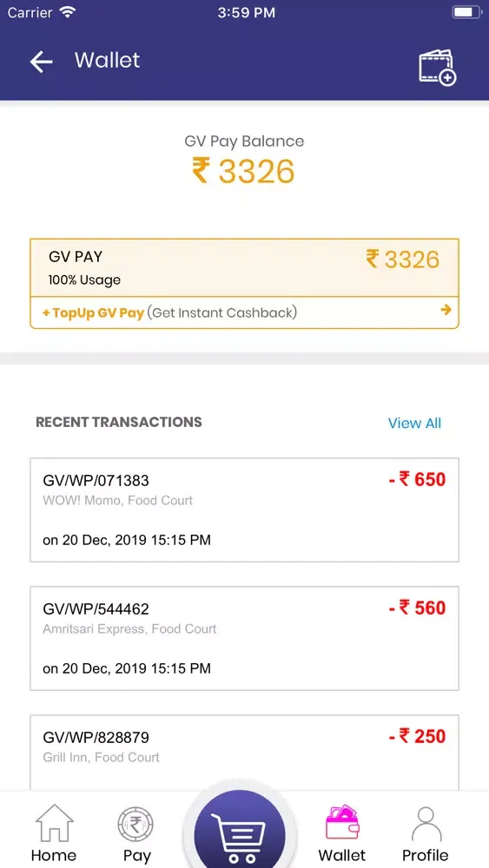Viewport: 489px width, 868px height.
Task: Select the pink Wallet icon
Action: pos(342,823)
